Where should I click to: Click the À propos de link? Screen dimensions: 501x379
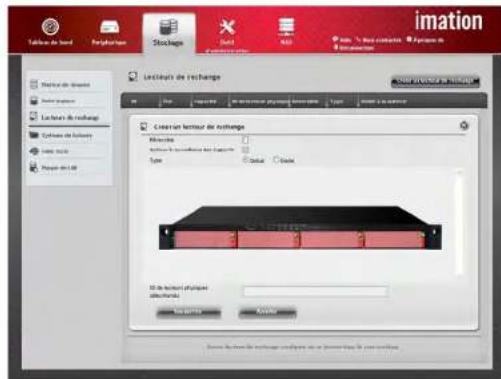(x=425, y=40)
